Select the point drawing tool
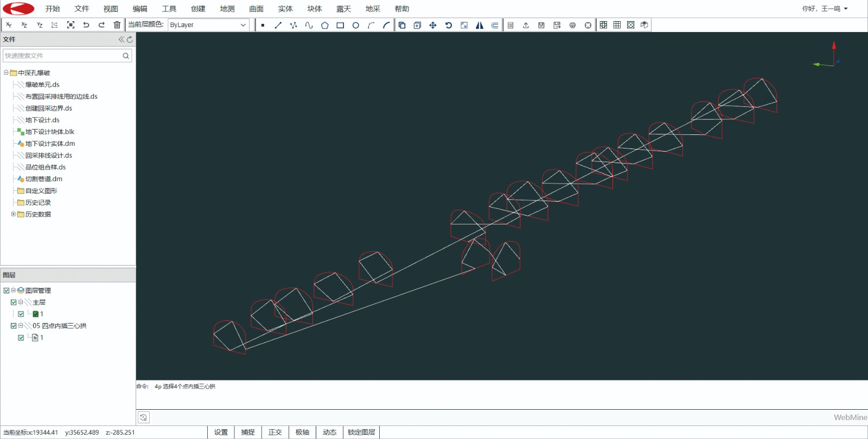Screen dimensions: 868x439 (x=263, y=25)
